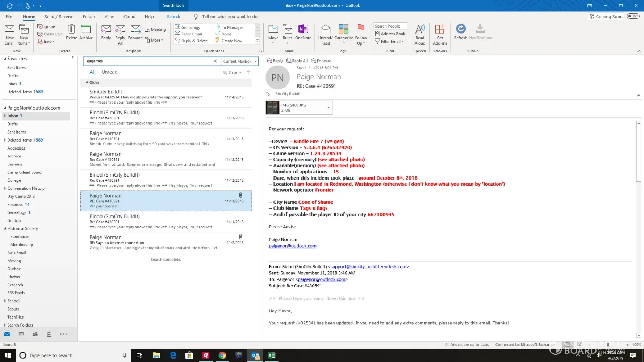Click Reply All in reading pane

297,61
